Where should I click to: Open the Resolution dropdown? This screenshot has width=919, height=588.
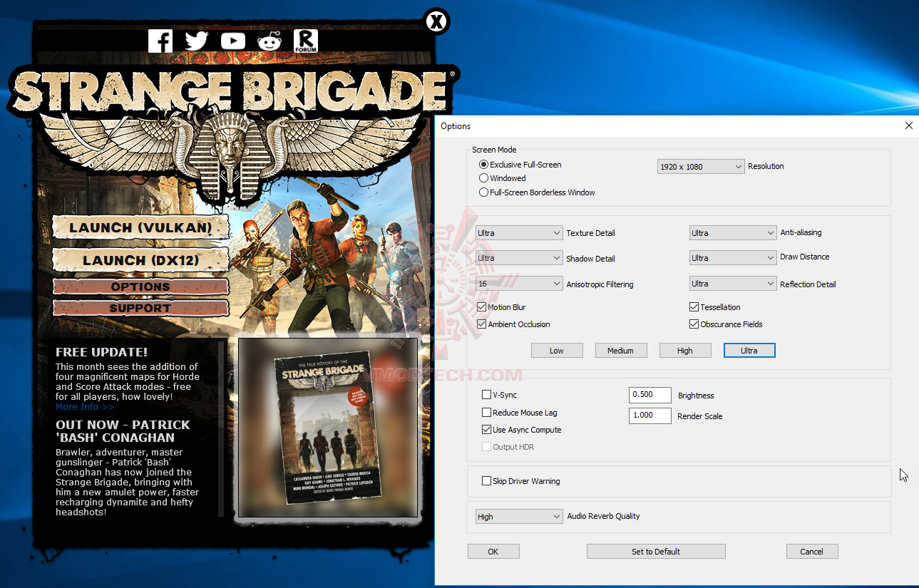[701, 166]
